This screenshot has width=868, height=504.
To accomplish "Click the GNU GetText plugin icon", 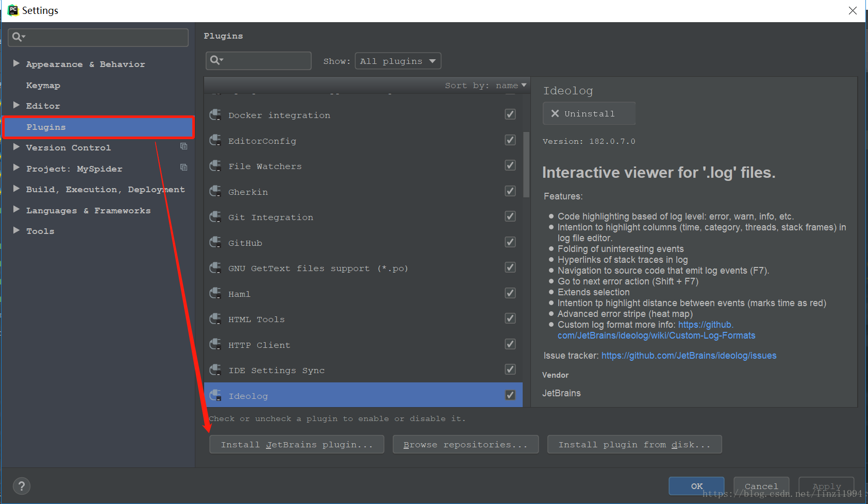I will pyautogui.click(x=215, y=268).
